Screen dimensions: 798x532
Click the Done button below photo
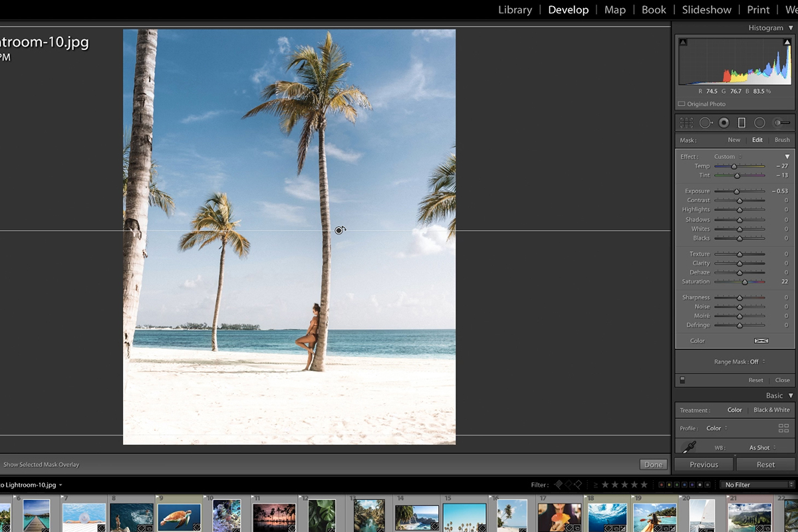coord(653,465)
